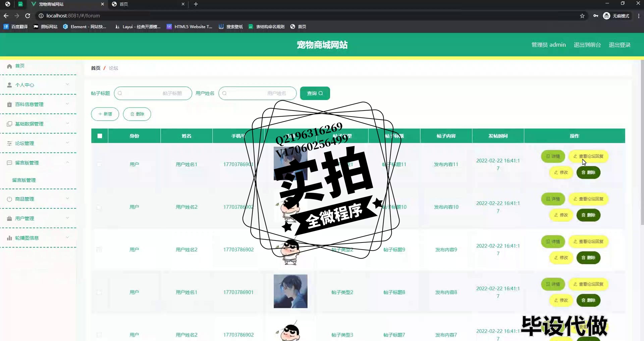Click the 新增 add button
The width and height of the screenshot is (644, 341).
[x=105, y=114]
